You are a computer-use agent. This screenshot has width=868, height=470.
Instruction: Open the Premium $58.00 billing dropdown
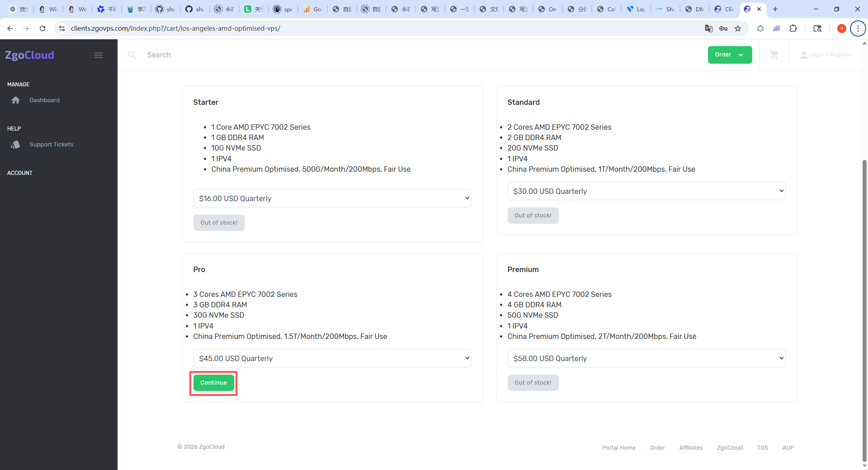[646, 358]
